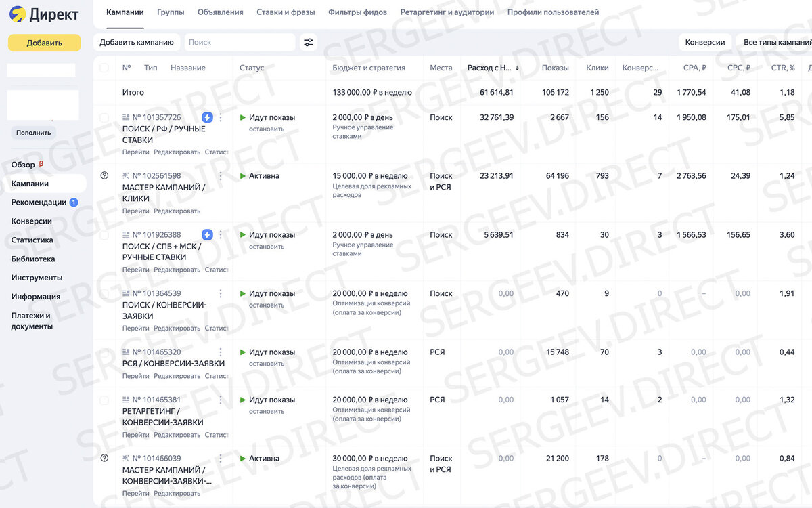Click campaign name РСЯ / КОНВЕРСИИ-ЗАЯВКИ
Image resolution: width=812 pixels, height=508 pixels.
pyautogui.click(x=173, y=364)
